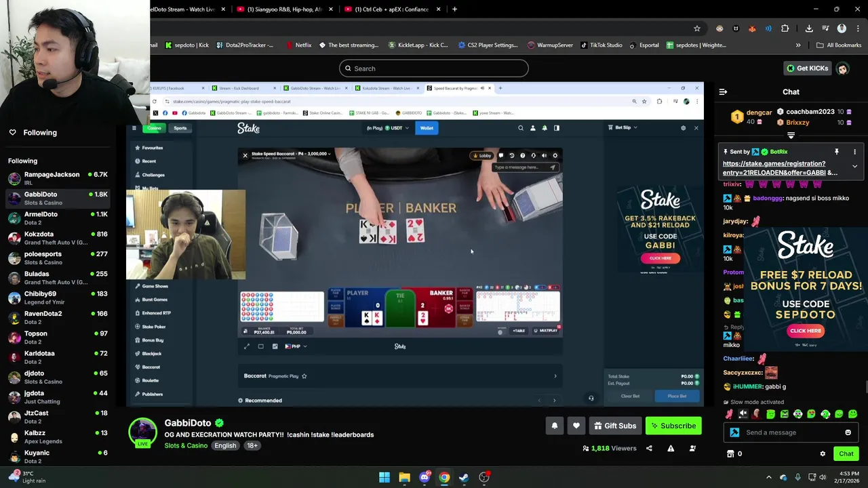Switch to Siangyoo R&B, Hip-hop tab
This screenshot has width=868, height=488.
pos(284,9)
